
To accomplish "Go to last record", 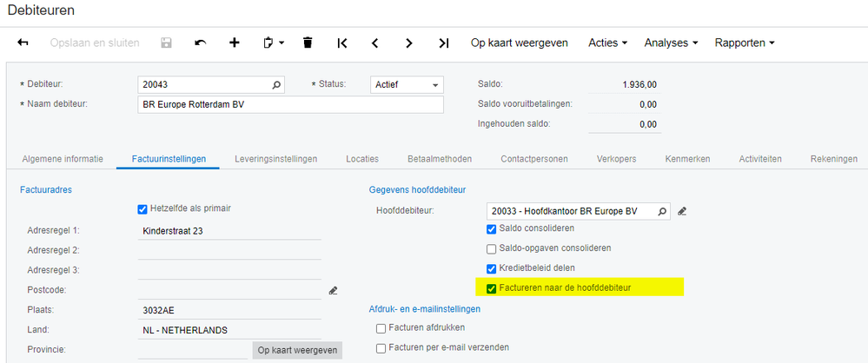I will (443, 43).
